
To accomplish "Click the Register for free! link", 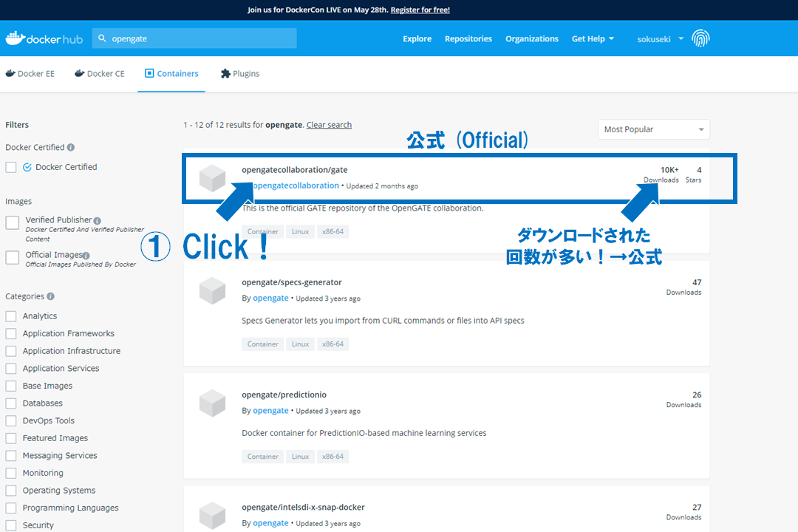I will [x=420, y=10].
